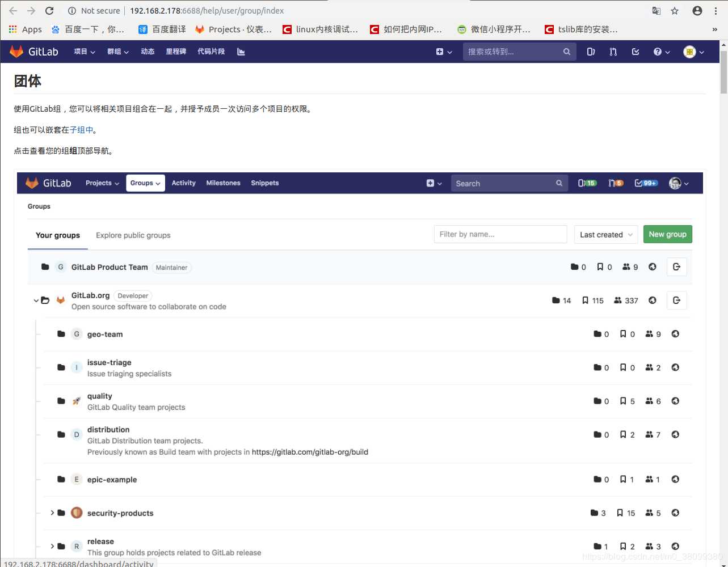Image resolution: width=728 pixels, height=567 pixels.
Task: Open the 百度一下 bookmark
Action: [x=87, y=29]
